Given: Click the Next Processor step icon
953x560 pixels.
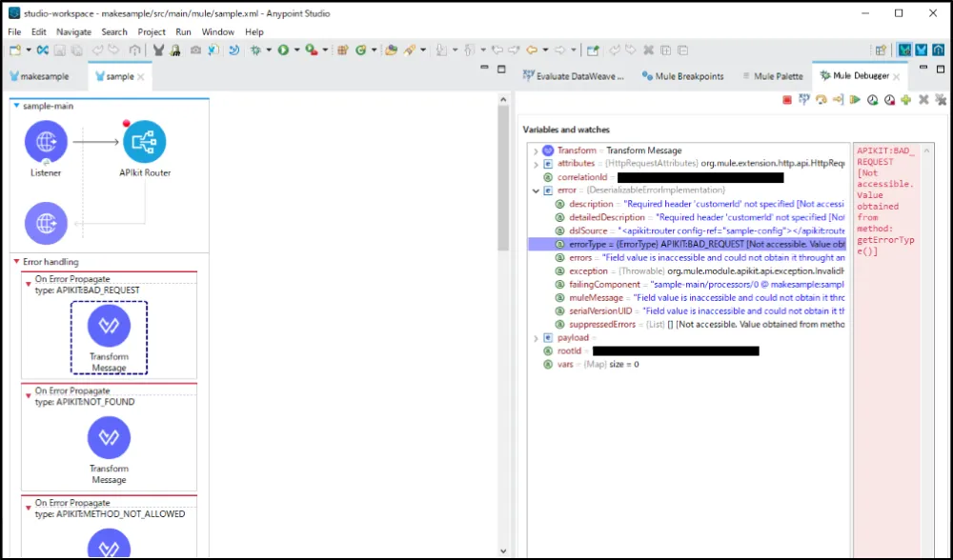Looking at the screenshot, I should click(x=821, y=100).
